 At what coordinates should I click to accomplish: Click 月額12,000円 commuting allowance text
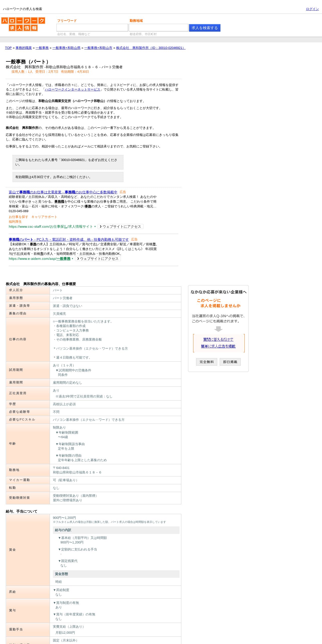[65, 633]
